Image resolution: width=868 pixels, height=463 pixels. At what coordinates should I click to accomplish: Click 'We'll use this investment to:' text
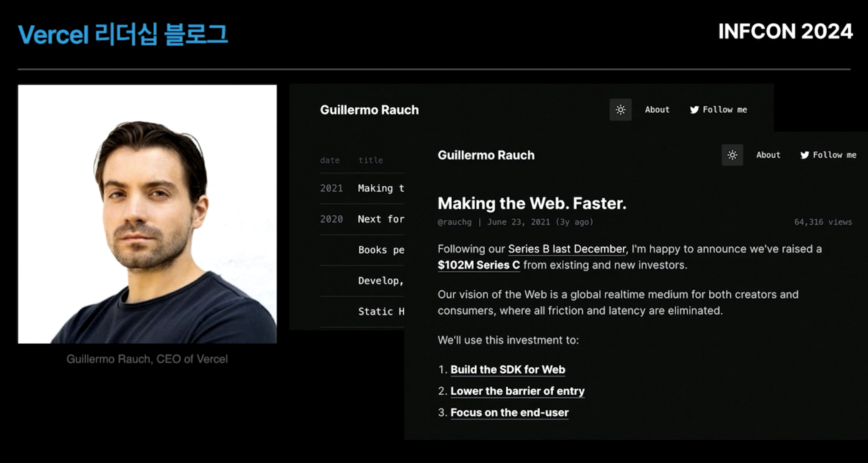point(508,340)
